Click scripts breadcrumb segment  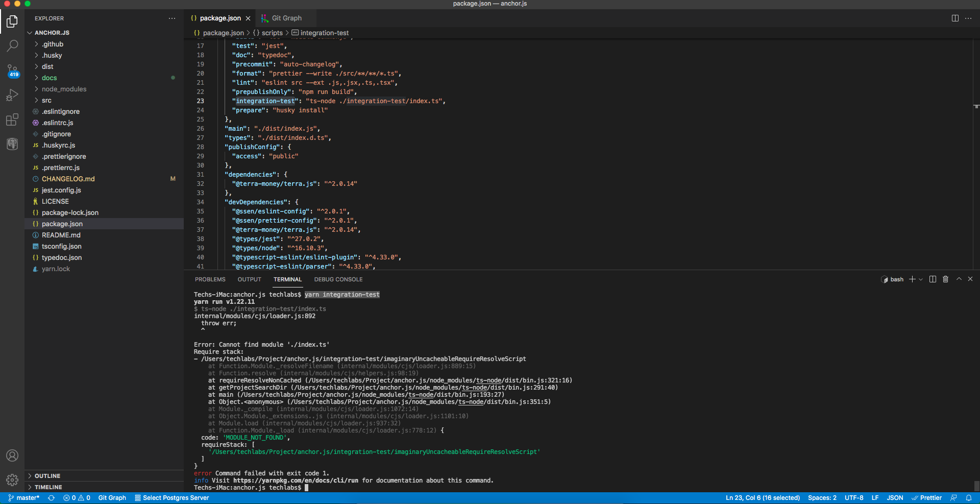268,33
